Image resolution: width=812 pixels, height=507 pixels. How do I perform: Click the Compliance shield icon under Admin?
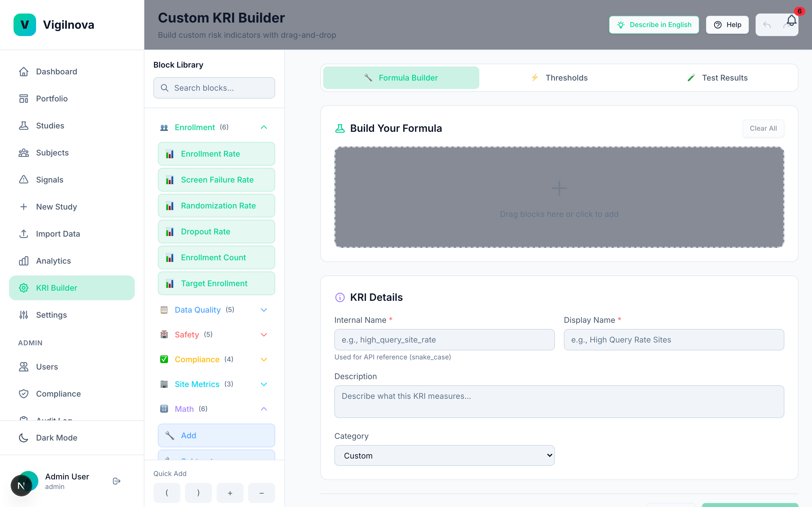tap(24, 394)
